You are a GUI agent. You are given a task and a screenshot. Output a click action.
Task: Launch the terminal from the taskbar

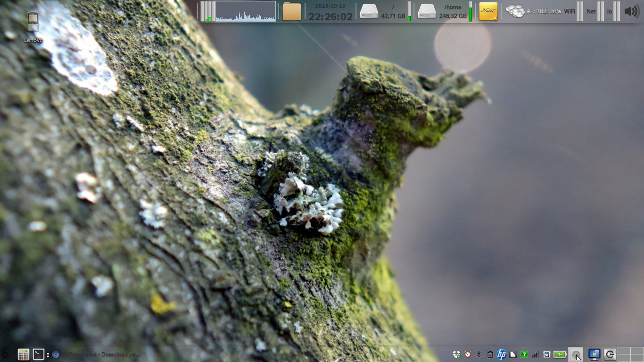click(x=39, y=354)
